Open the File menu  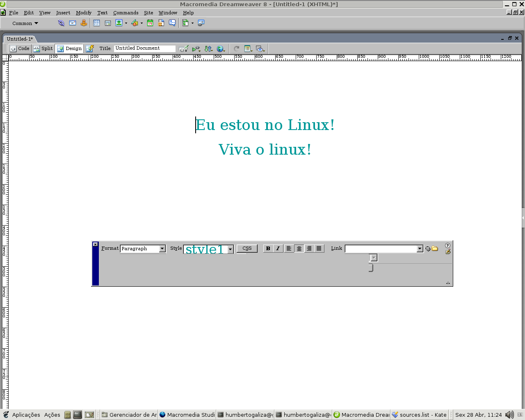[14, 13]
